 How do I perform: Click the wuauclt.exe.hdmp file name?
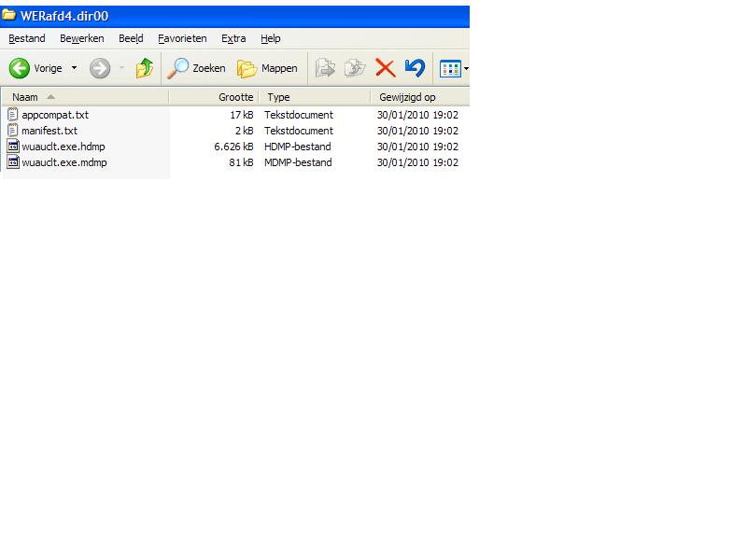pos(63,147)
